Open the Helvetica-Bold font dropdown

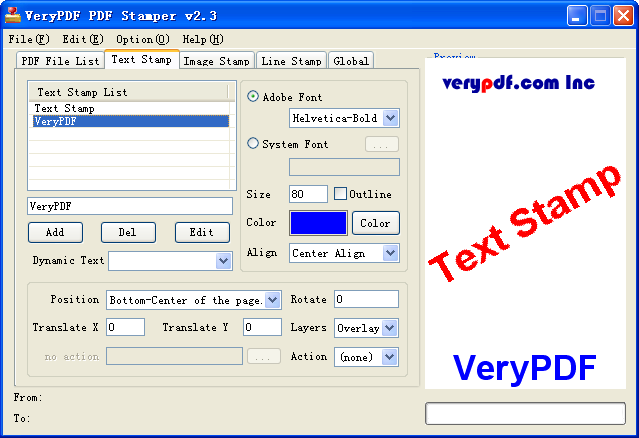(390, 118)
